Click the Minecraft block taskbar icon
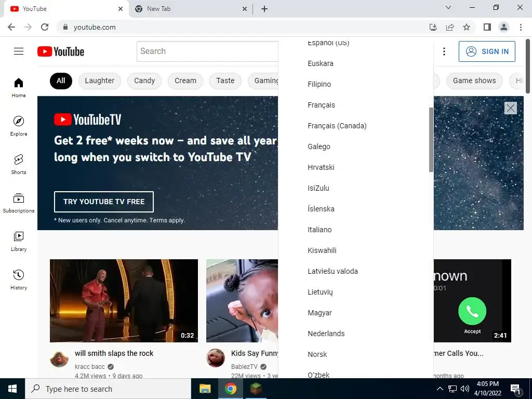The image size is (532, 399). 256,389
